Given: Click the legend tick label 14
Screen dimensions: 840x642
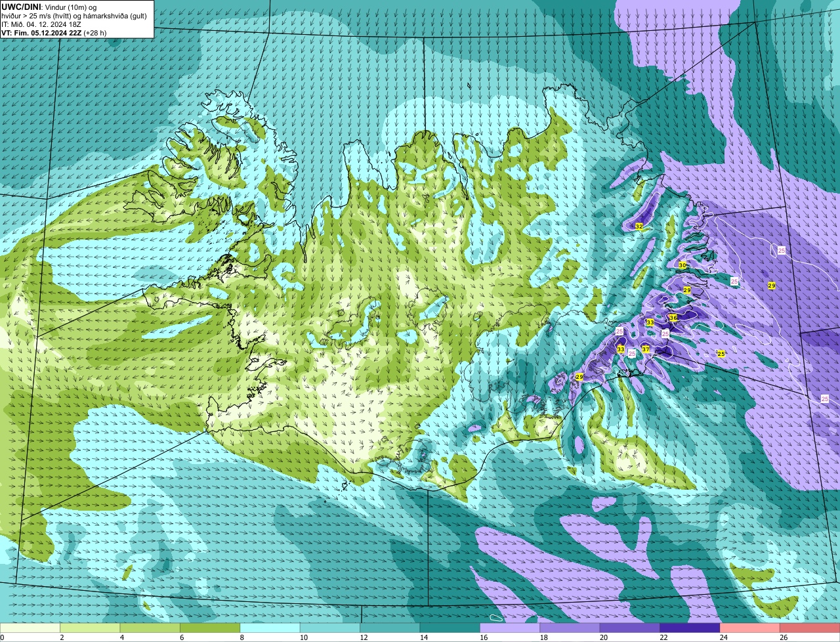Looking at the screenshot, I should click(x=423, y=637).
